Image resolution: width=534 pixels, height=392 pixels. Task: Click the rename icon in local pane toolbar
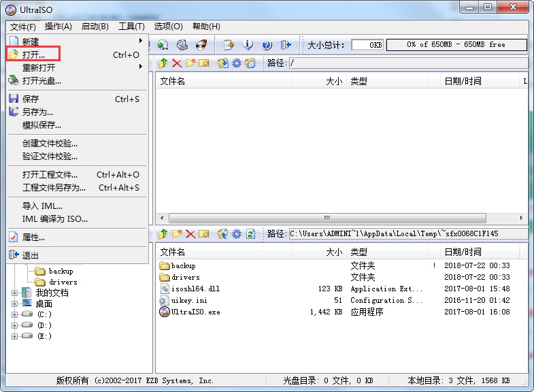point(204,234)
